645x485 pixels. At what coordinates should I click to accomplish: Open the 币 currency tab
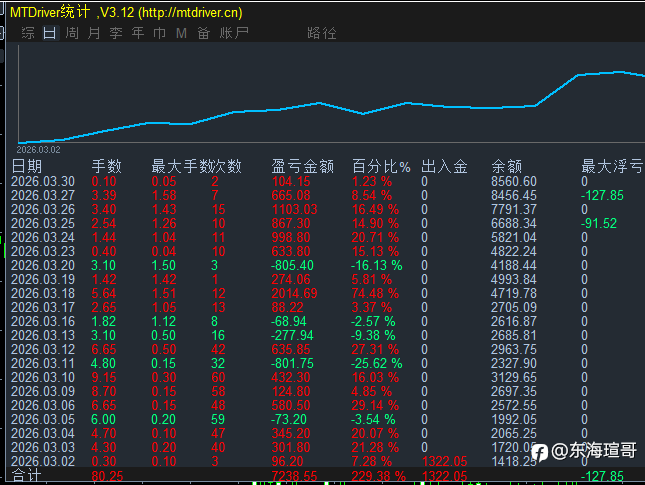160,33
